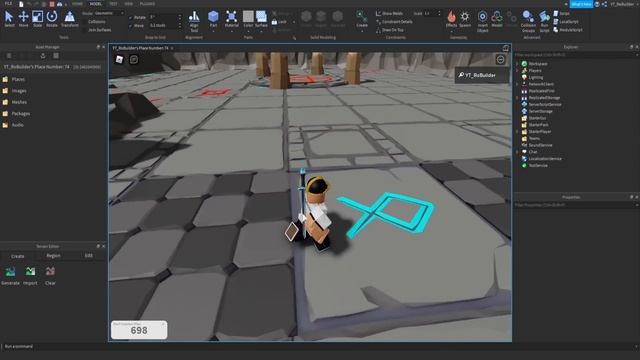Open the Packages folder in Asset Manager
640x360 pixels.
[x=16, y=113]
